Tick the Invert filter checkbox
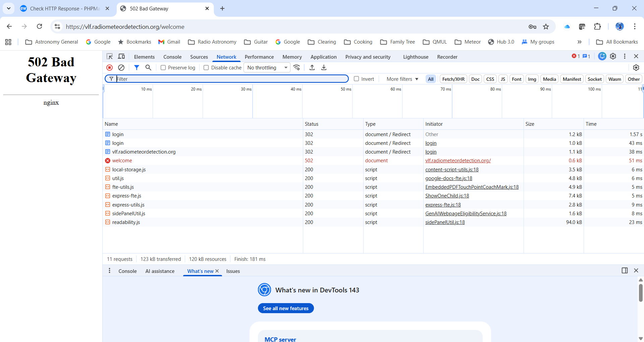The image size is (644, 342). (x=357, y=79)
